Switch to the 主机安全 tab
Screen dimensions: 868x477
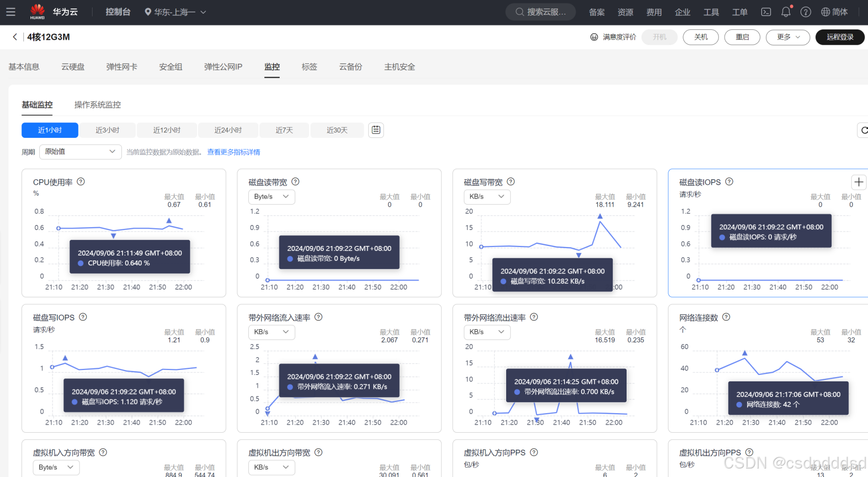(x=400, y=67)
